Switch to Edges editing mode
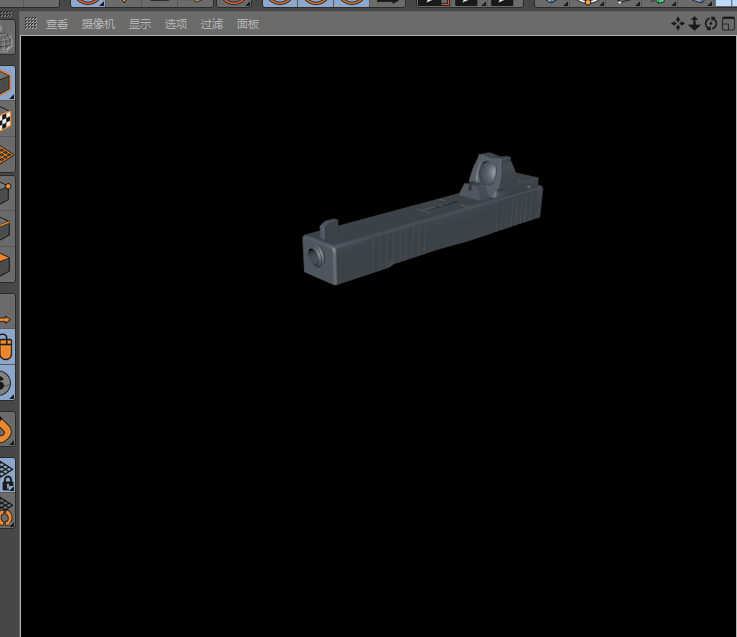The image size is (737, 637). pos(5,228)
